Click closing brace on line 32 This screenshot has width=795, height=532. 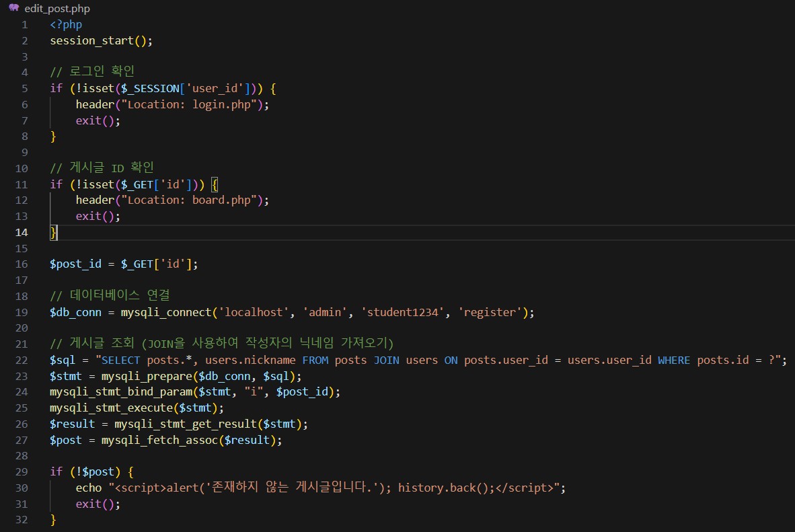point(52,520)
